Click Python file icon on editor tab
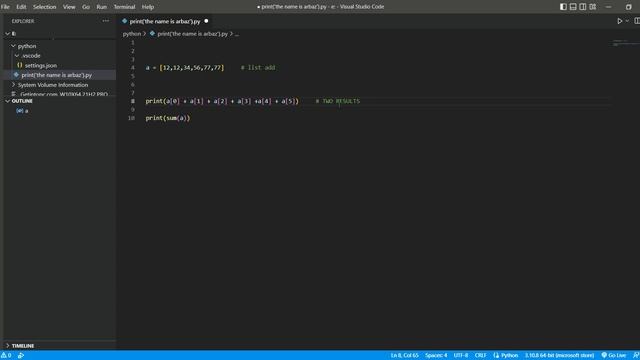 (124, 21)
